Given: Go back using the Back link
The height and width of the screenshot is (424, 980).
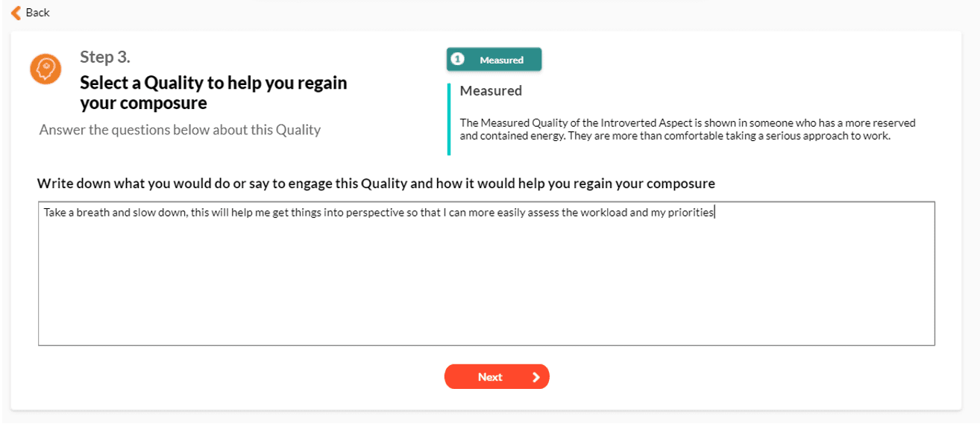Looking at the screenshot, I should (37, 13).
